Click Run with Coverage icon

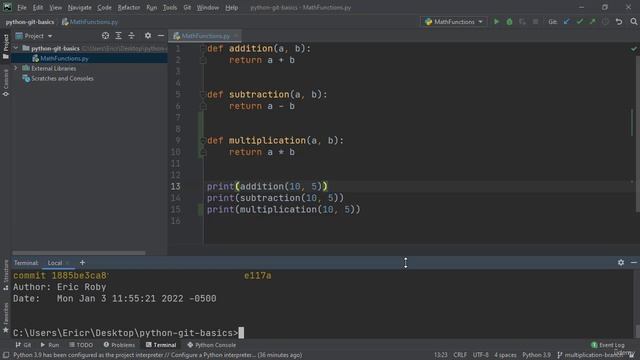pyautogui.click(x=522, y=22)
